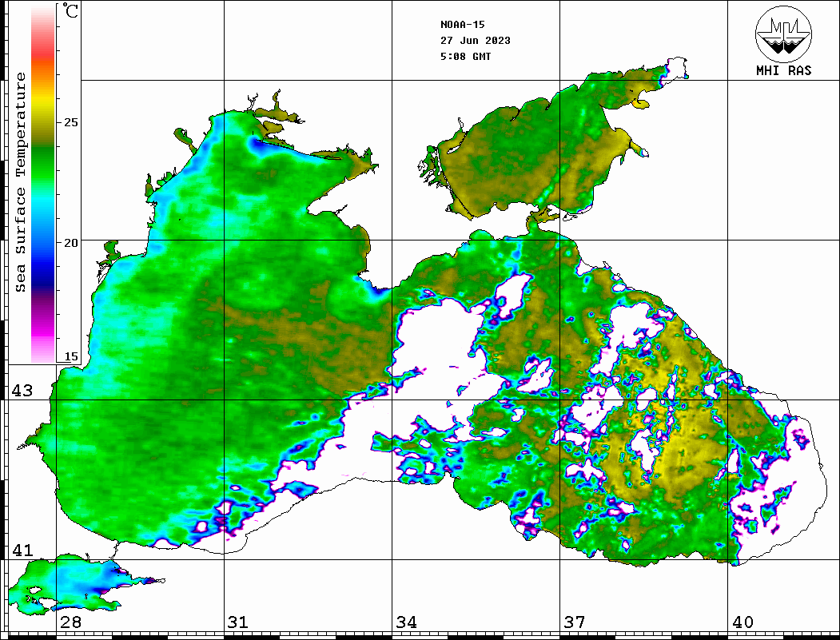This screenshot has height=640, width=840.
Task: Click the "MHI RAS" label text
Action: tap(784, 70)
